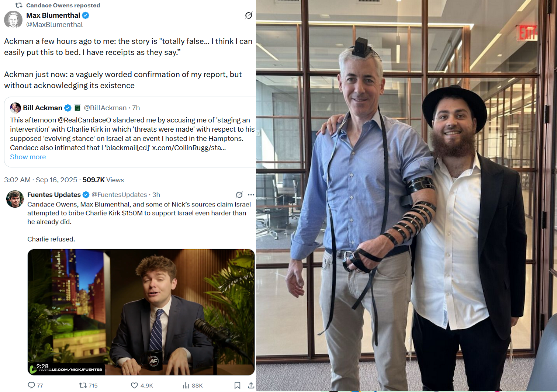
Task: Open Max Blumenthal's profile avatar
Action: click(13, 20)
